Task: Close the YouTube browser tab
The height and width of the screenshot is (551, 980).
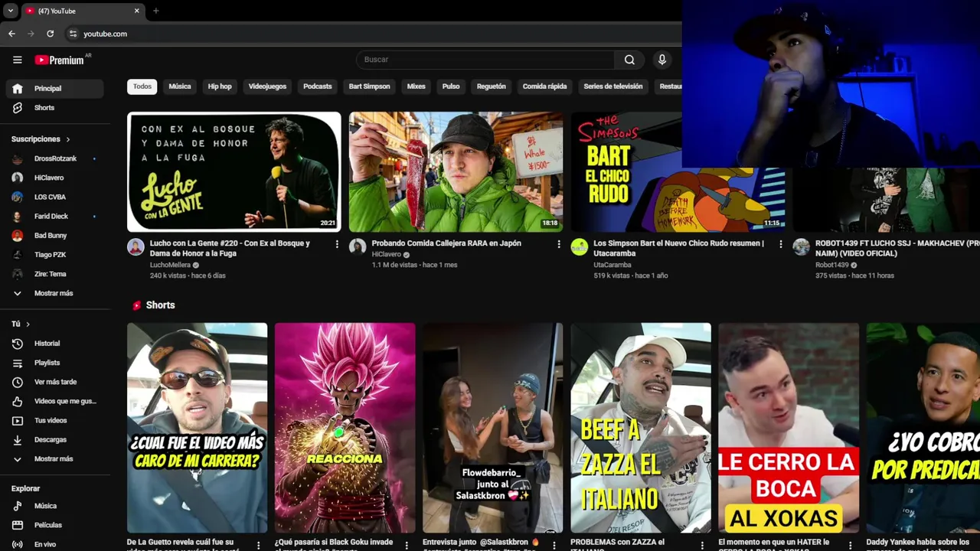Action: point(137,11)
